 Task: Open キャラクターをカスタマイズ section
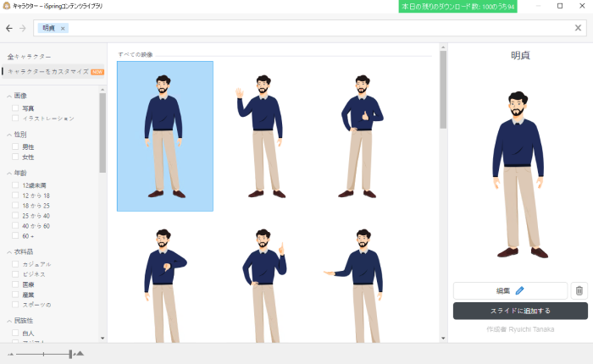click(53, 71)
